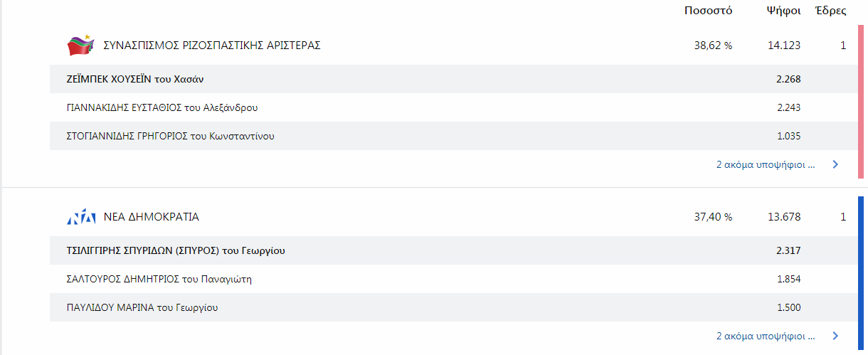Click the SYRIZA party flag logo
This screenshot has width=868, height=355.
pos(80,45)
